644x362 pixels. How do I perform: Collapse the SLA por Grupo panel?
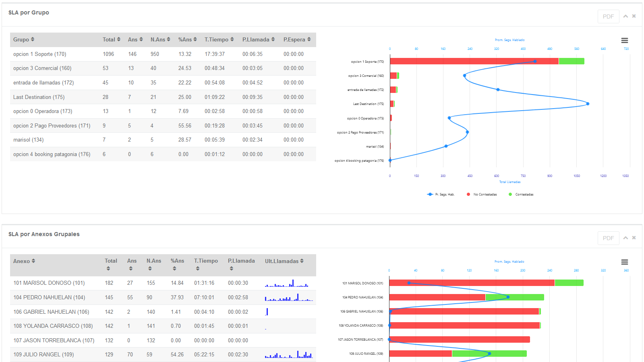[625, 16]
